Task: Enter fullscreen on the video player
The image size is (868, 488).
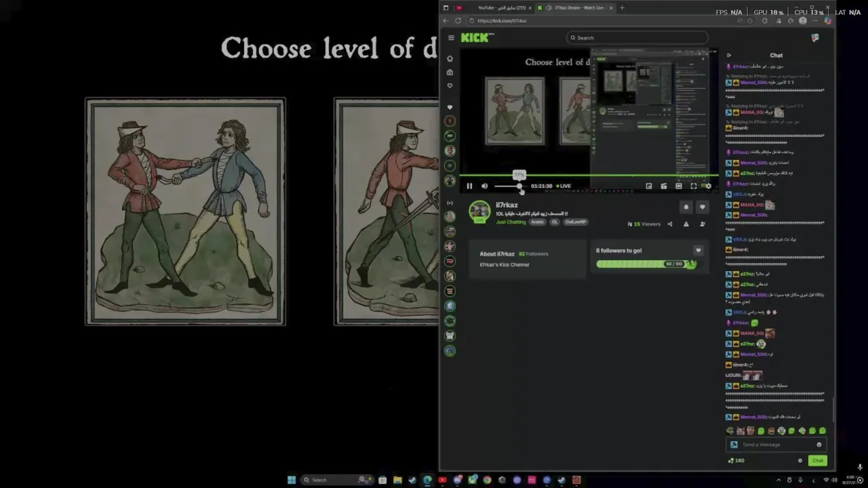Action: coord(694,186)
